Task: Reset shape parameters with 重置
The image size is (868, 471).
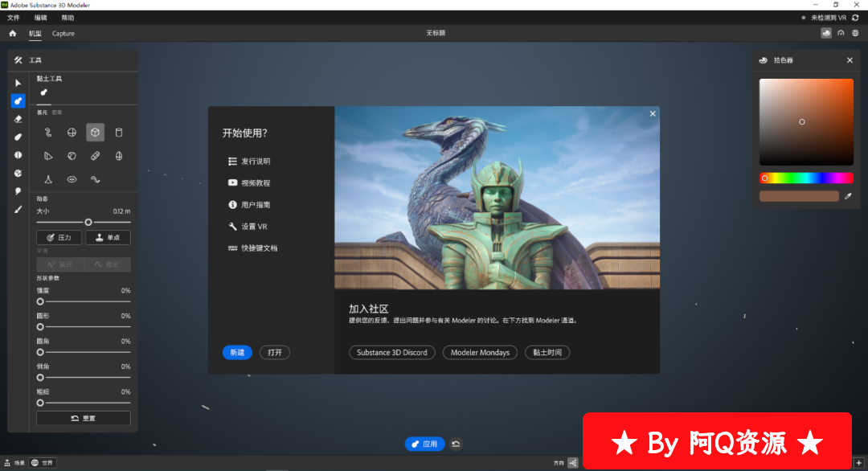Action: click(x=84, y=418)
